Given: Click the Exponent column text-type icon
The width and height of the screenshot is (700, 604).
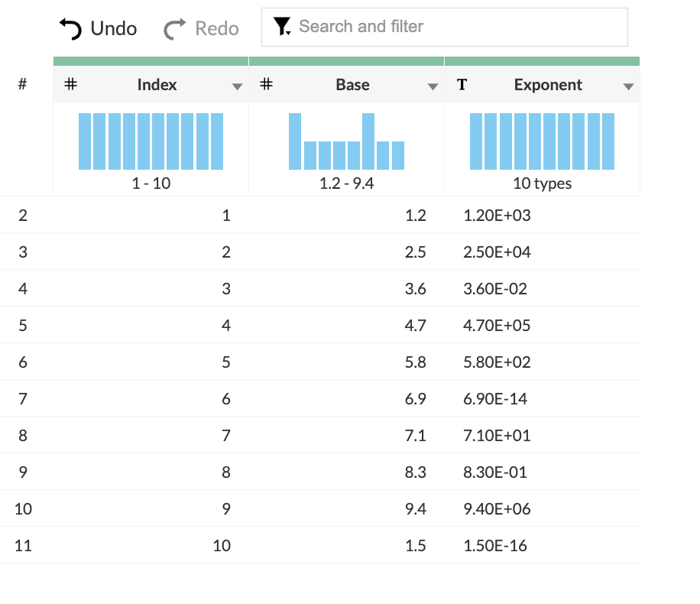Looking at the screenshot, I should 462,85.
